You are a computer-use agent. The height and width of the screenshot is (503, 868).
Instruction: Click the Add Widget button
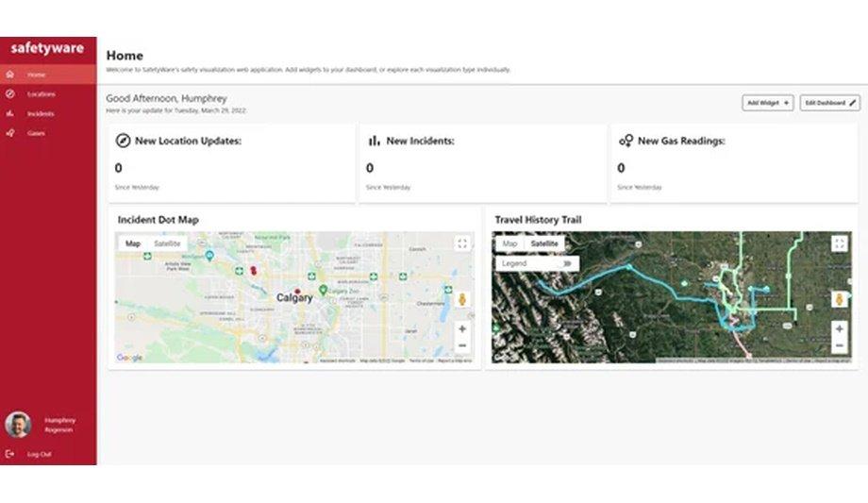[768, 103]
